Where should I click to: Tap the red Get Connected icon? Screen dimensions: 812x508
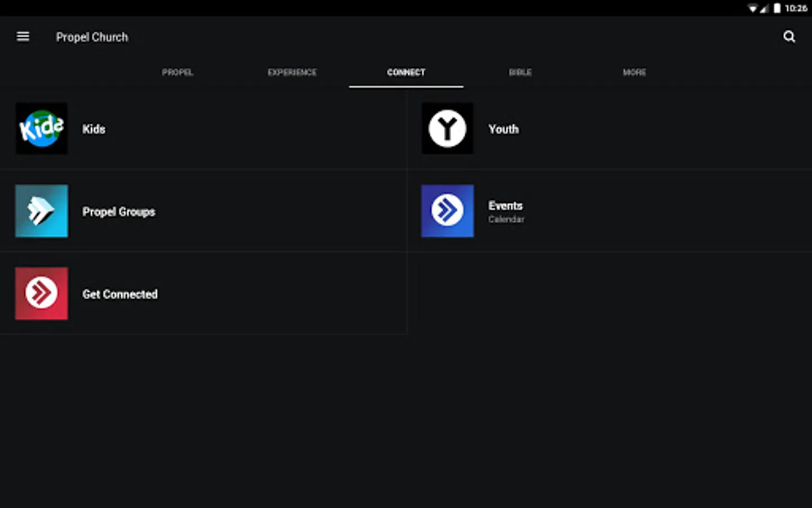click(42, 294)
